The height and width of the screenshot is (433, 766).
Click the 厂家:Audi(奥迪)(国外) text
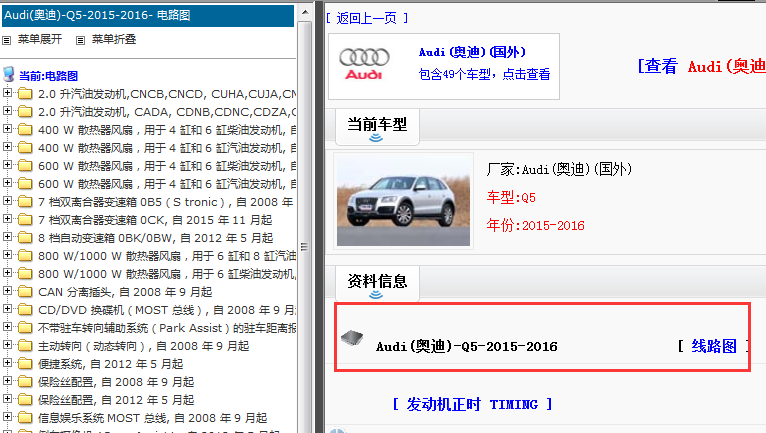(x=559, y=169)
